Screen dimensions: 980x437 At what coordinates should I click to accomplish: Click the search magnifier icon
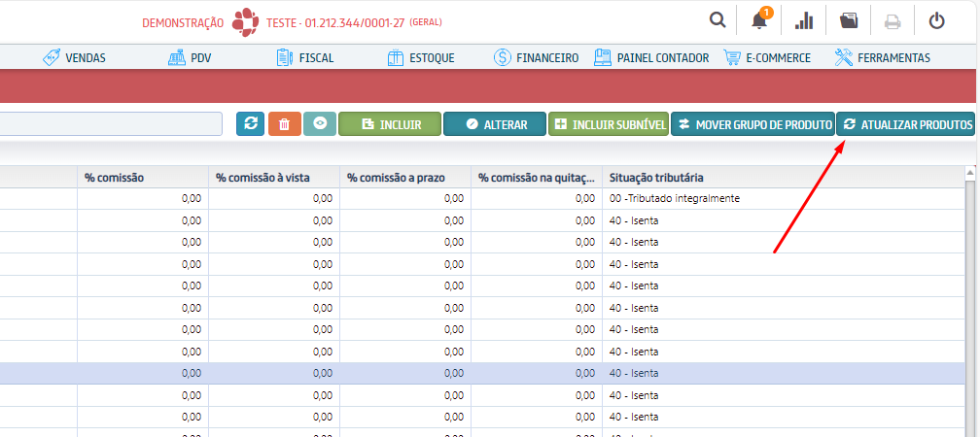coord(717,20)
